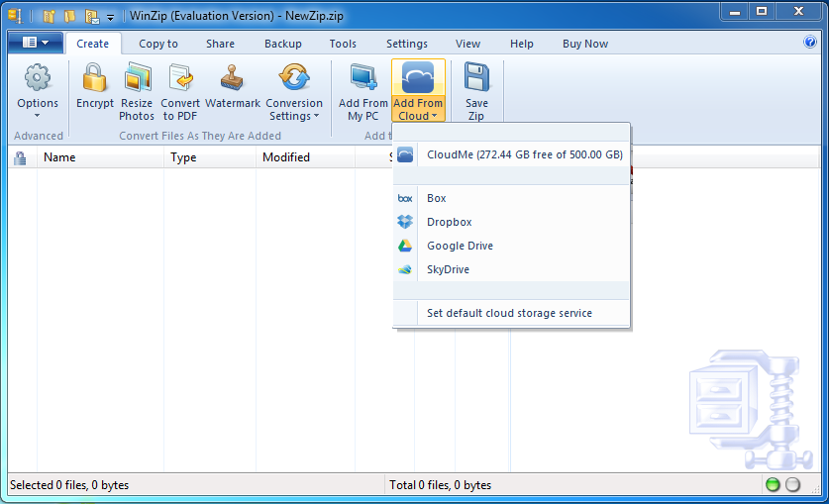Click the green status indicator light
Screen dimensions: 829x504
coord(773,484)
